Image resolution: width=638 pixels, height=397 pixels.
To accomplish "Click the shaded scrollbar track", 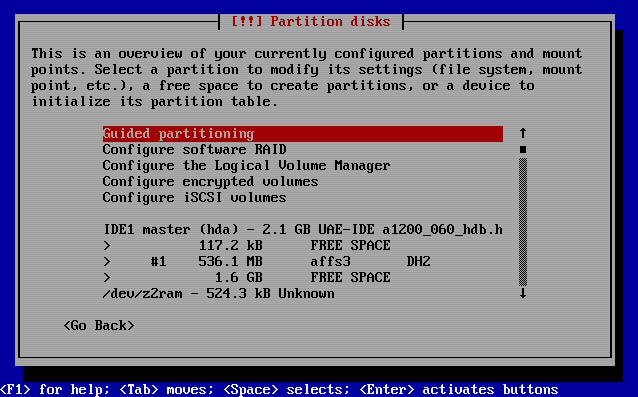I will pyautogui.click(x=523, y=222).
